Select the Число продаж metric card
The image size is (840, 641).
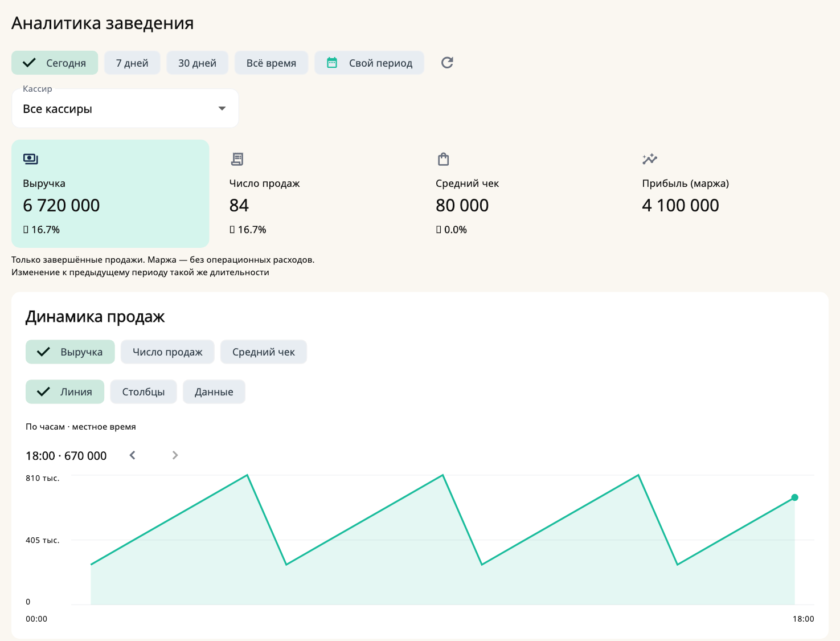(317, 194)
